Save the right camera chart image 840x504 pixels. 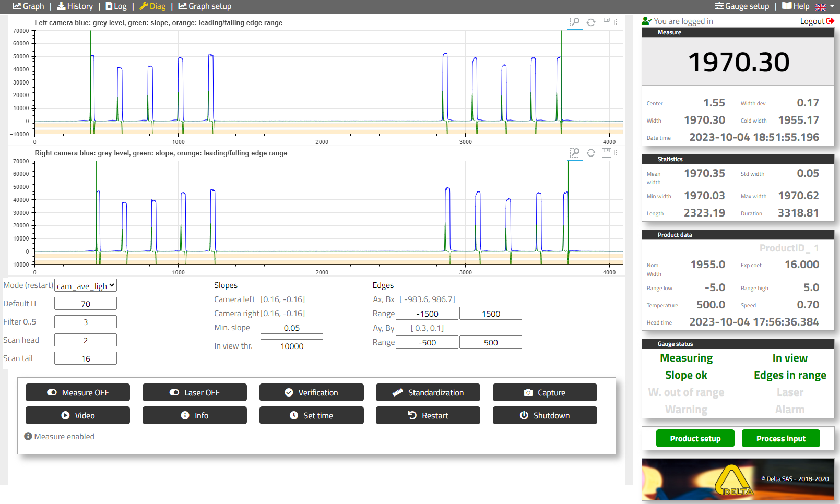[606, 153]
